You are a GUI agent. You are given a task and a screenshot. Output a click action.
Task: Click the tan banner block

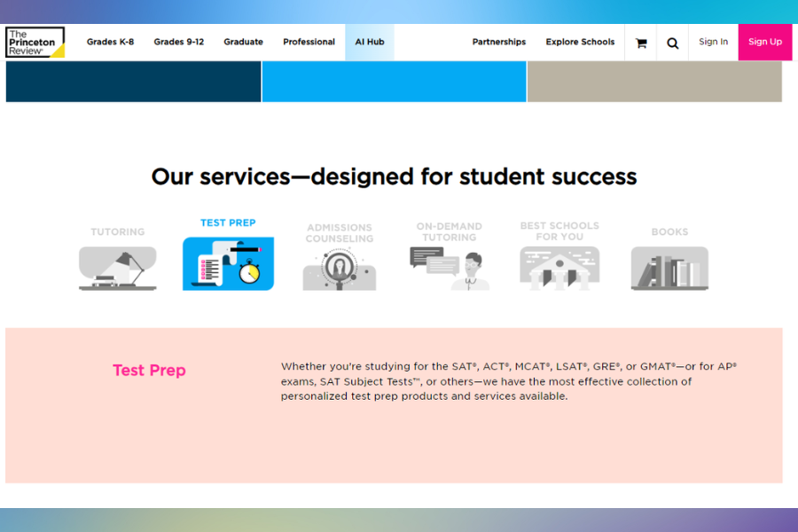pos(654,82)
